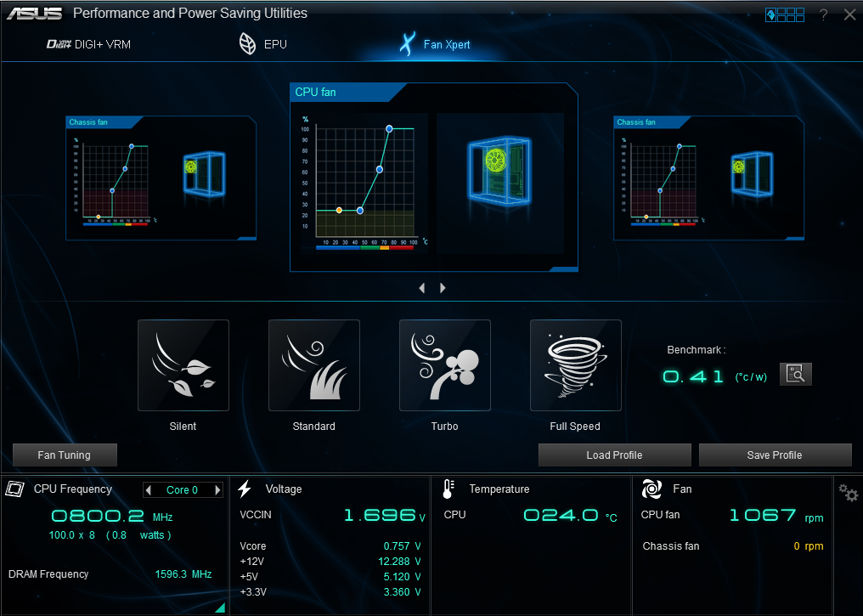Select the Fan Xpert tab
This screenshot has width=863, height=616.
coord(435,44)
